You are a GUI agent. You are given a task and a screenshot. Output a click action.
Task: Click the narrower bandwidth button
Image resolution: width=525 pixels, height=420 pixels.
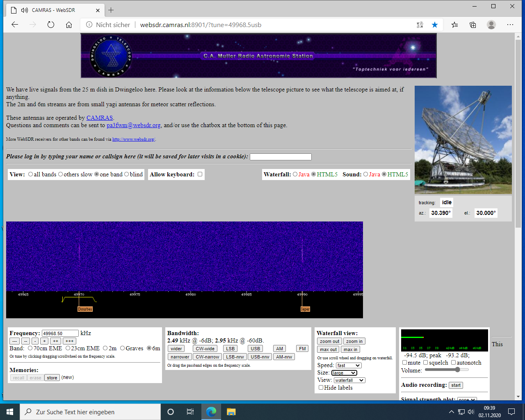(180, 357)
